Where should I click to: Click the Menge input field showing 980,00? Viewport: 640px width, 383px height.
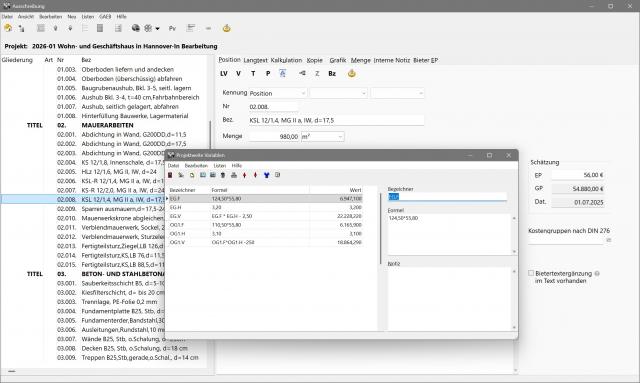coord(274,136)
